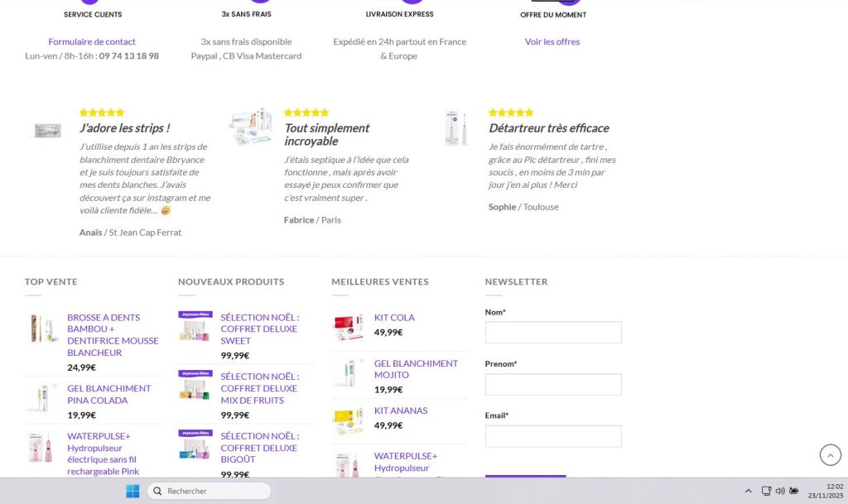Viewport: 848px width, 504px height.
Task: Click the Email newsletter input field
Action: click(x=553, y=436)
